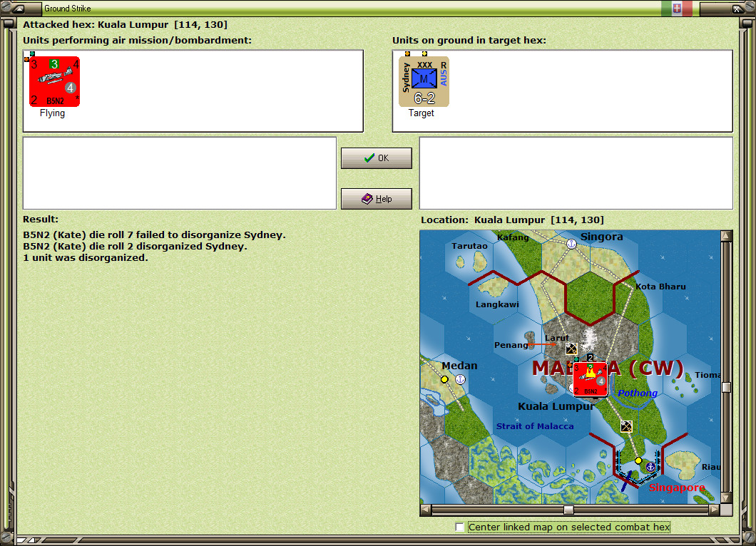This screenshot has width=756, height=546.
Task: Click the Flying label under B5N2 counter
Action: (x=52, y=113)
